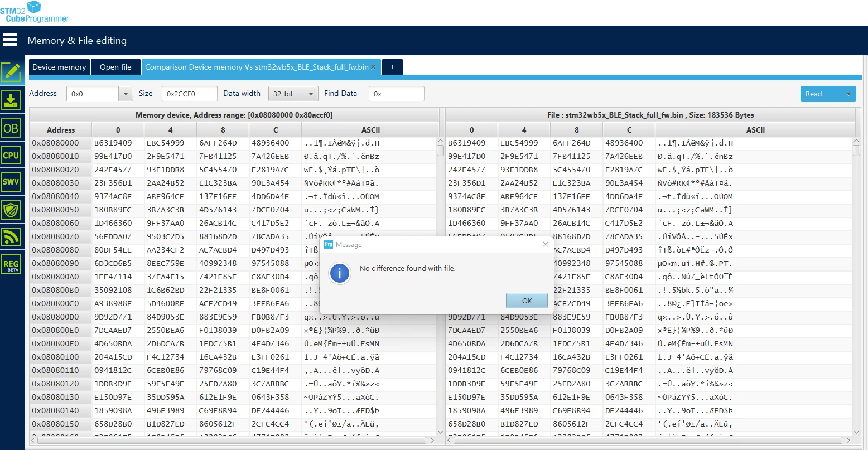Click Memory device pane horizontal scroll right arrow
The width and height of the screenshot is (868, 450).
(432, 440)
